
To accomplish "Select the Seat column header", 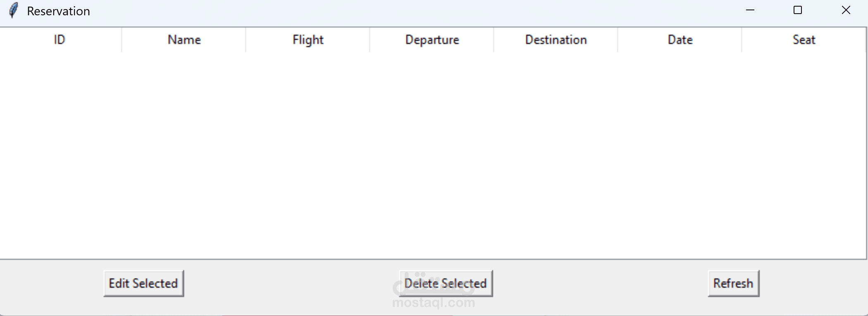I will (x=804, y=40).
